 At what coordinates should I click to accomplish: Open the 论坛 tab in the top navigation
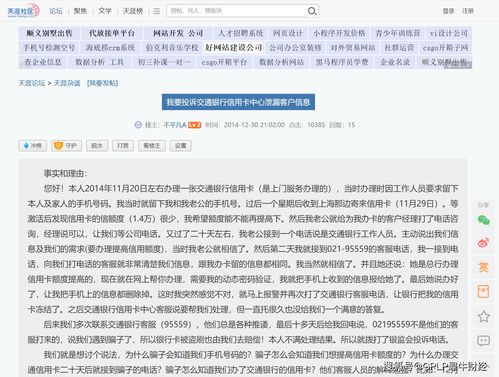56,11
